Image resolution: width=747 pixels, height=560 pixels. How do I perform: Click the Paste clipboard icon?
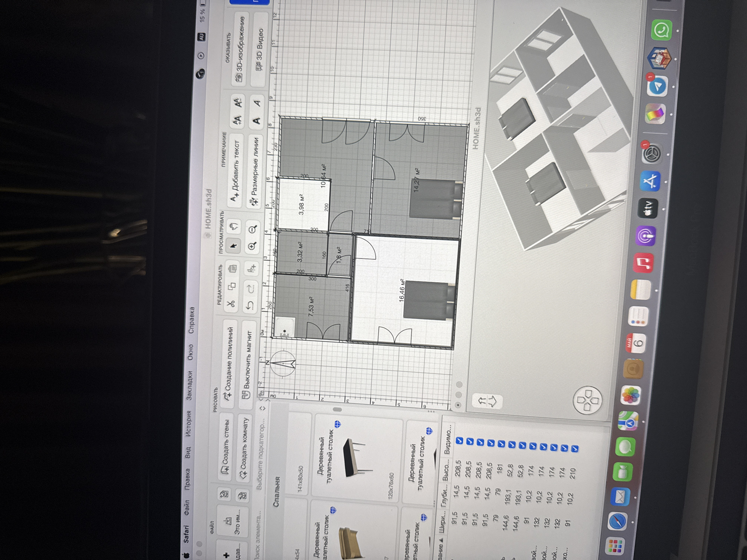(x=232, y=268)
